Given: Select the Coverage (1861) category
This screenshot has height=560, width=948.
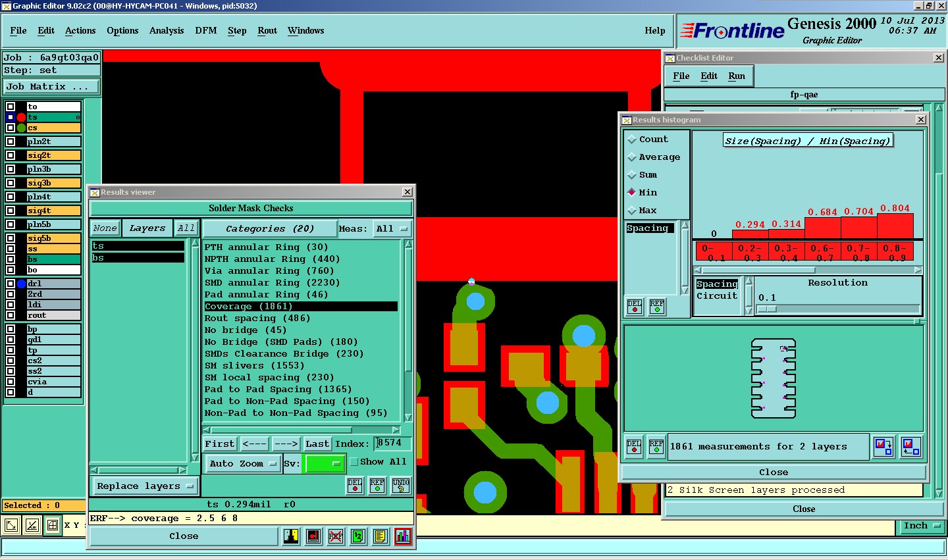Looking at the screenshot, I should (301, 307).
